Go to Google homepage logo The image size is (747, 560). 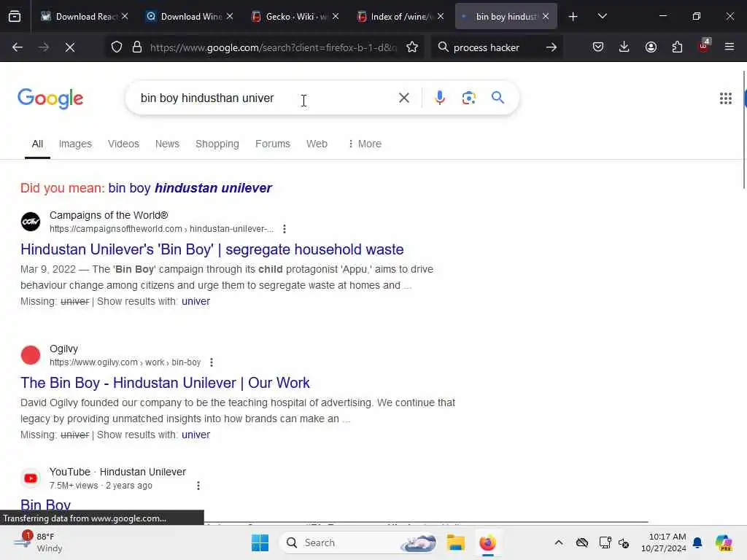click(x=50, y=98)
